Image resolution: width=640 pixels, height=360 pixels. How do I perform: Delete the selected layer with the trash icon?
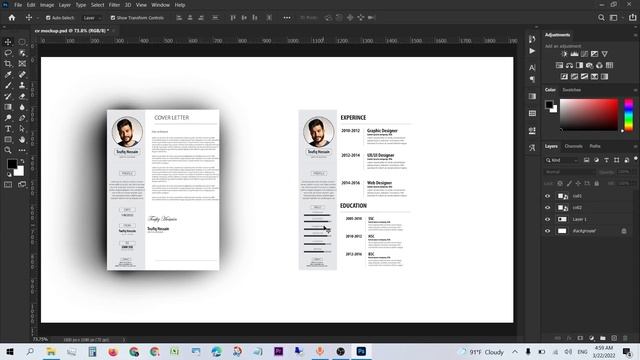625,338
